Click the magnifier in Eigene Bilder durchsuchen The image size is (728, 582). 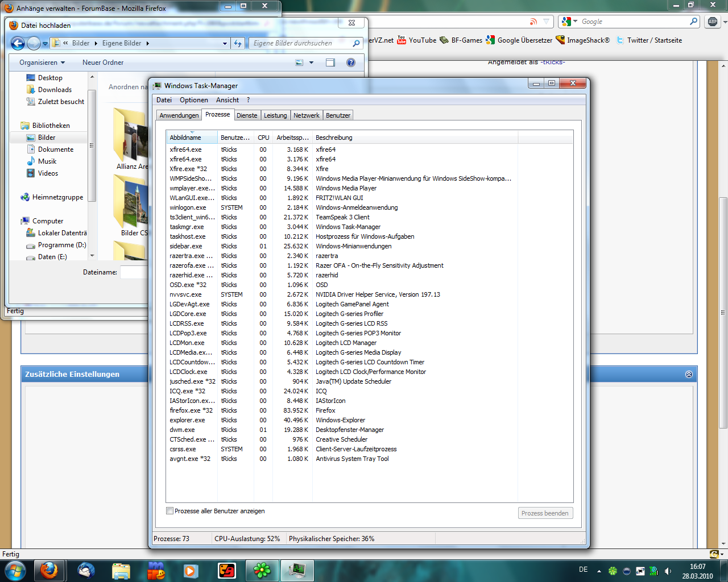(356, 43)
